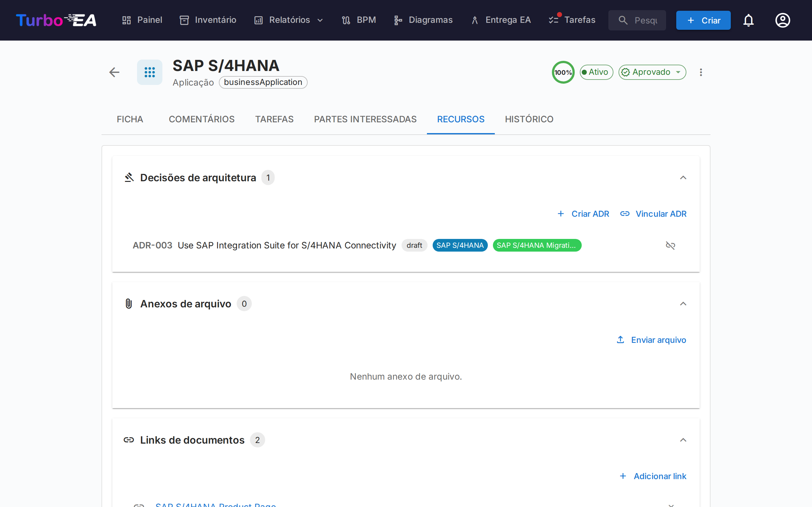Open the Aprovado status dropdown
This screenshot has width=812, height=507.
[652, 72]
